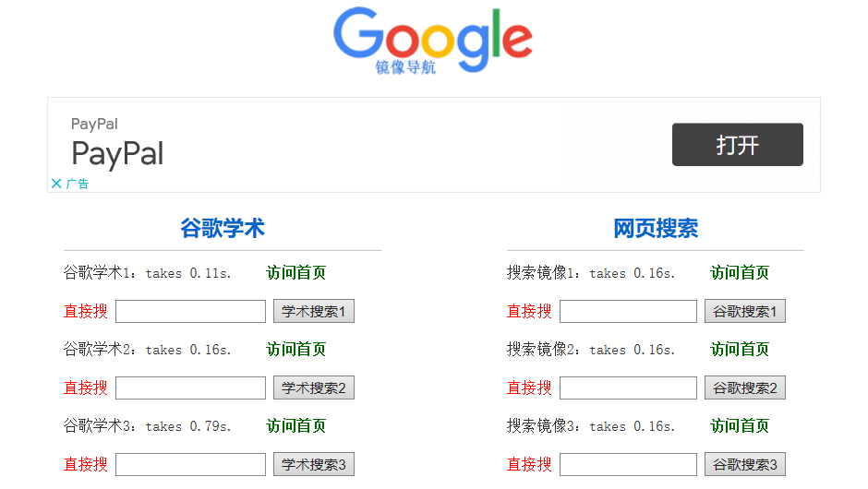Focus the text box beside 谷歌搜索1

click(628, 312)
